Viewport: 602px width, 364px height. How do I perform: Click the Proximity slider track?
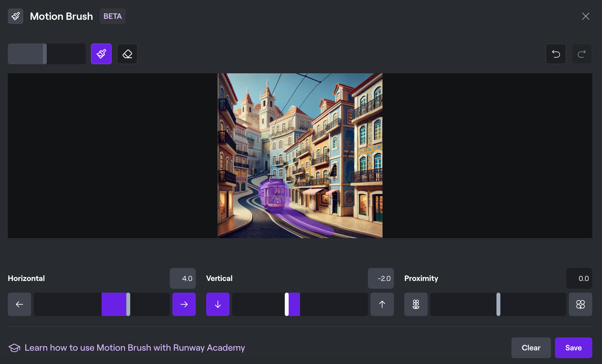pyautogui.click(x=498, y=304)
